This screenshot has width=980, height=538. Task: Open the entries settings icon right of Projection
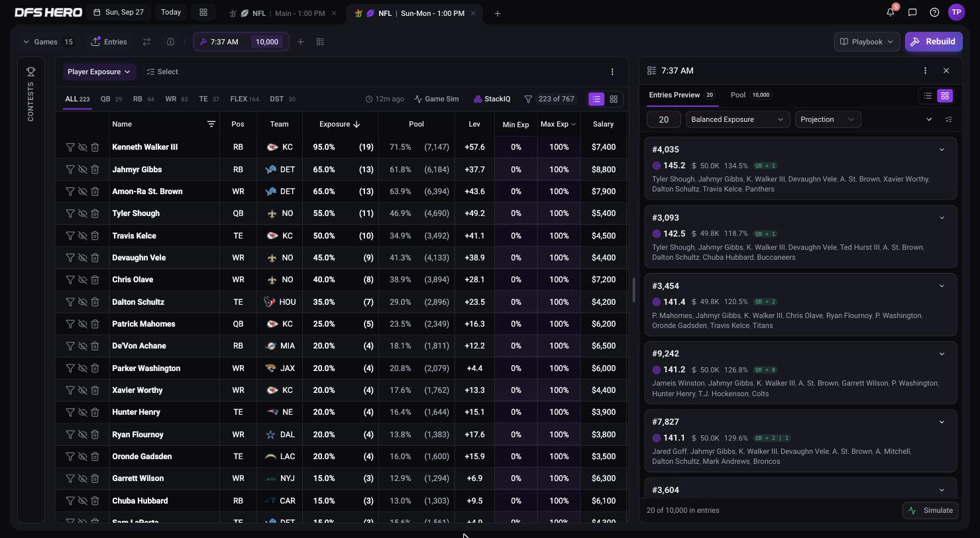click(949, 119)
